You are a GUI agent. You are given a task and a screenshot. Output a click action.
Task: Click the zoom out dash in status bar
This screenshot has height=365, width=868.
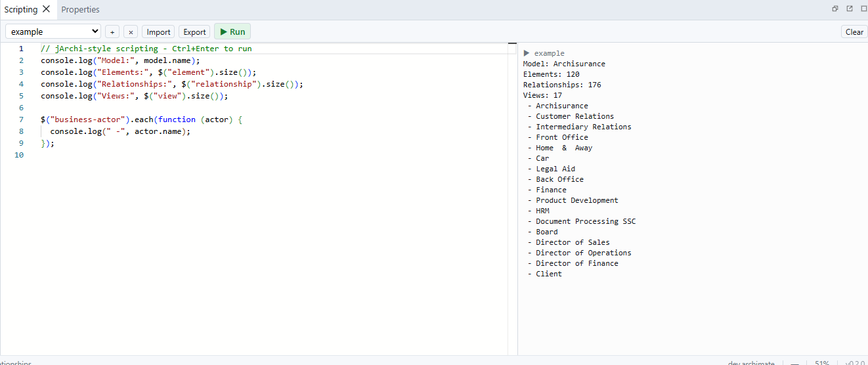pos(794,362)
